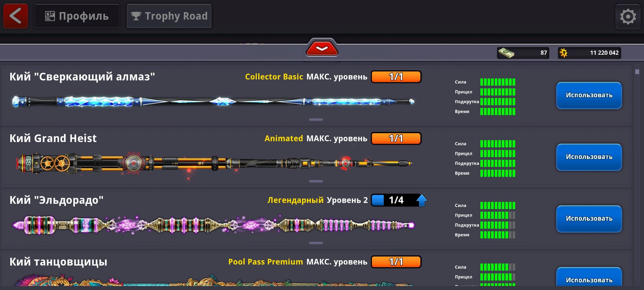Tap the cash stack icon
644x290 pixels.
pos(506,53)
